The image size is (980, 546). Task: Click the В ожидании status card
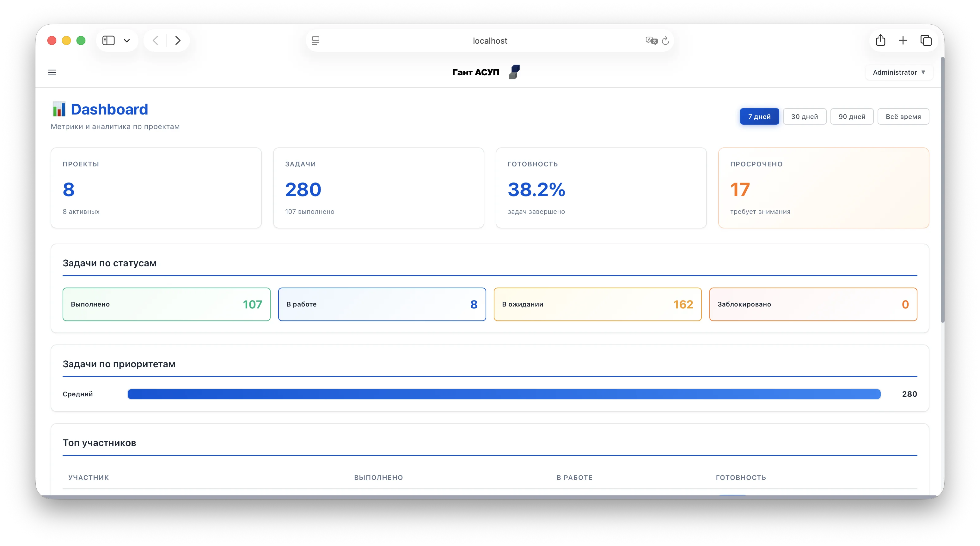pyautogui.click(x=597, y=304)
